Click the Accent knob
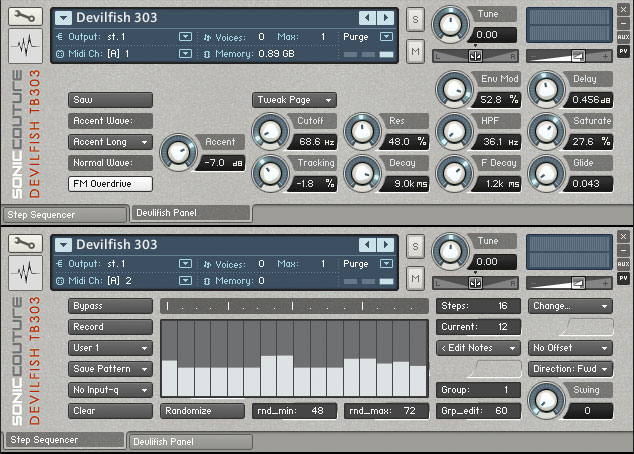 coord(178,152)
